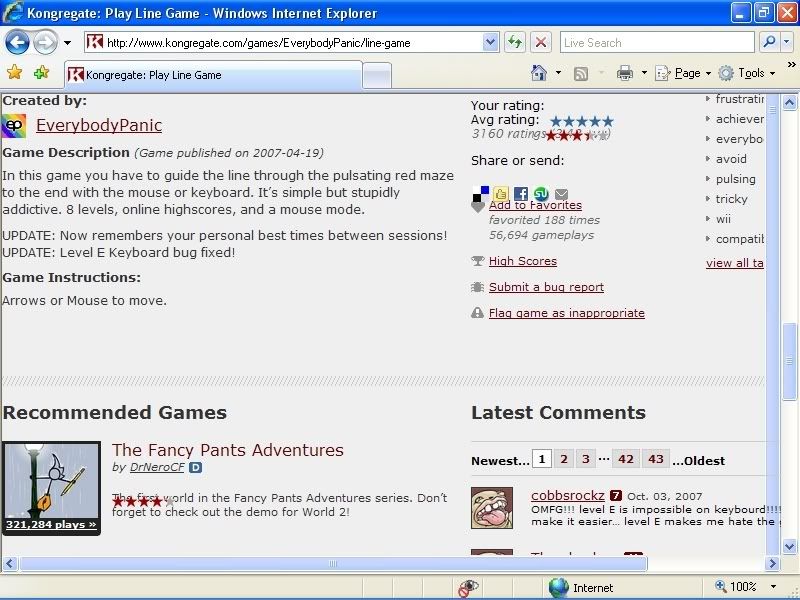Screen dimensions: 800x600
Task: Go to comments page 3
Action: 586,459
